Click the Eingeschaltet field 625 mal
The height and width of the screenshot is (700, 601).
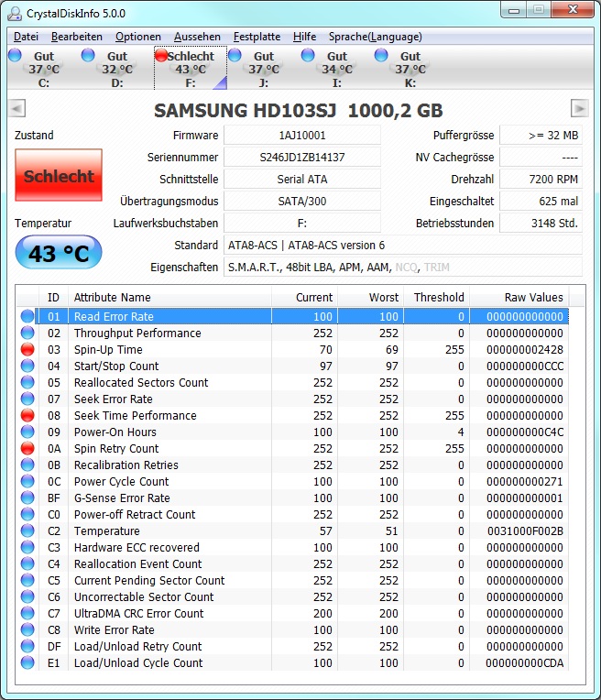tap(541, 201)
